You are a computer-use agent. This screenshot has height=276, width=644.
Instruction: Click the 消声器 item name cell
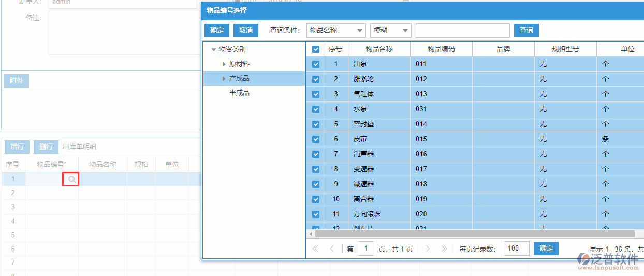(379, 154)
